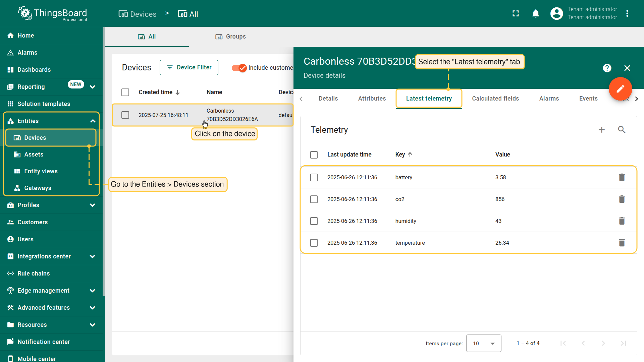Image resolution: width=644 pixels, height=362 pixels.
Task: Delete the co2 telemetry row via trash icon
Action: [622, 199]
